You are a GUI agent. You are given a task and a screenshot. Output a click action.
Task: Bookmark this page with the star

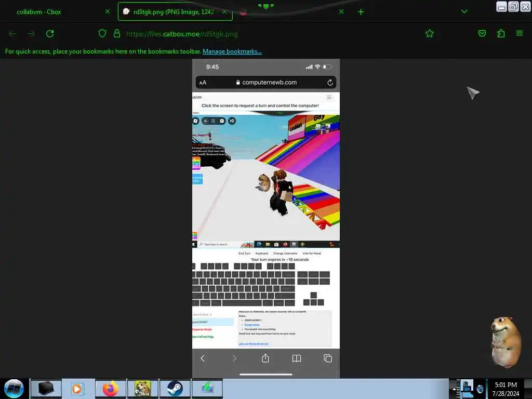[430, 34]
